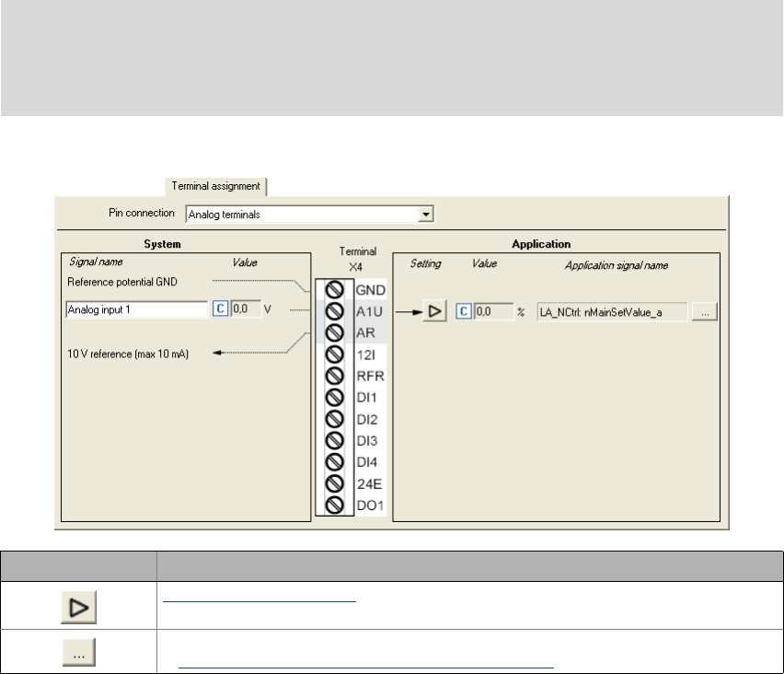Select the percent value field in Application panel
Image resolution: width=784 pixels, height=674 pixels.
pyautogui.click(x=491, y=311)
